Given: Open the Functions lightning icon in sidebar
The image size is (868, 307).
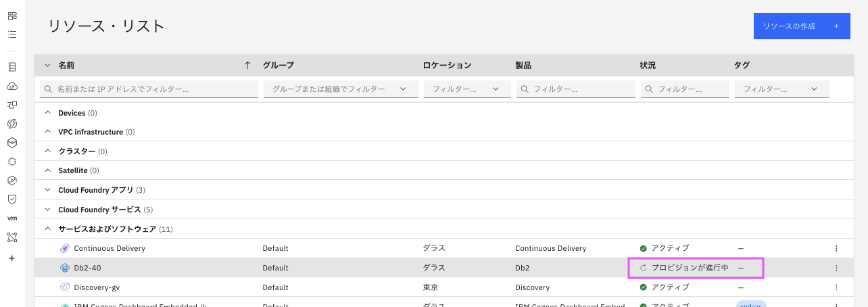Looking at the screenshot, I should [x=12, y=124].
